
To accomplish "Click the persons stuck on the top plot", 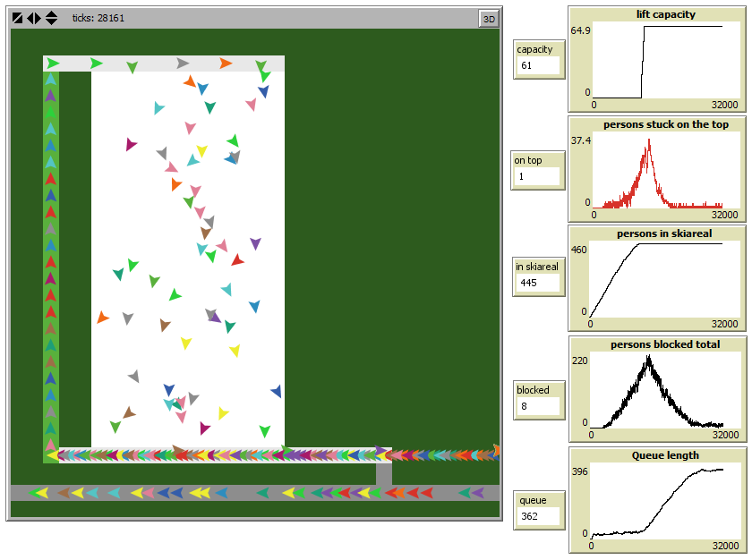I will tap(657, 170).
